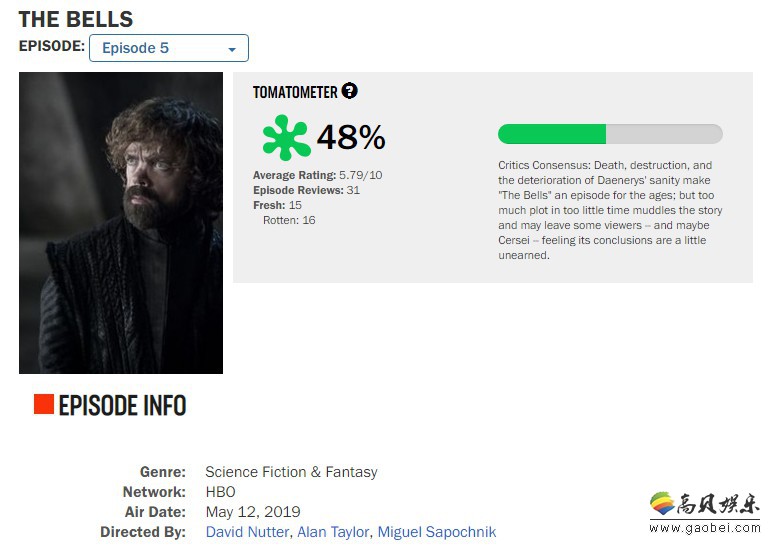This screenshot has width=776, height=551.
Task: Click The Bells episode title
Action: 76,19
